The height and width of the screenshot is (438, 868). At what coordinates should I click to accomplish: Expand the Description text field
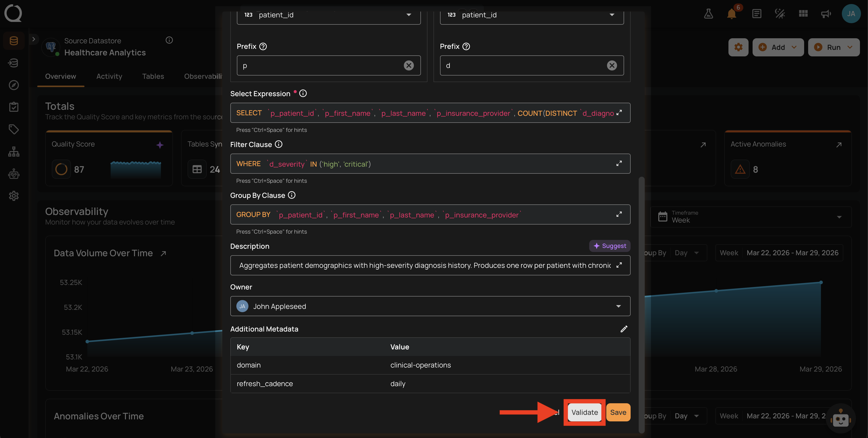point(619,265)
